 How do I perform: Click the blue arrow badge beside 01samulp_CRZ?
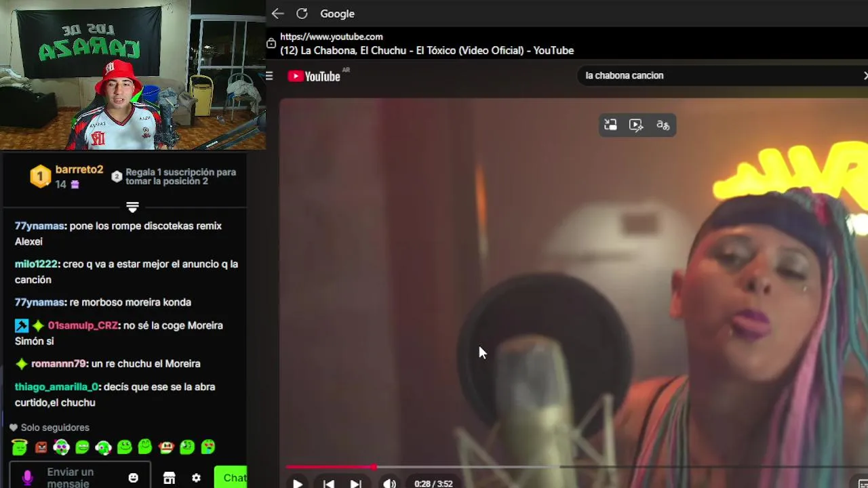22,325
